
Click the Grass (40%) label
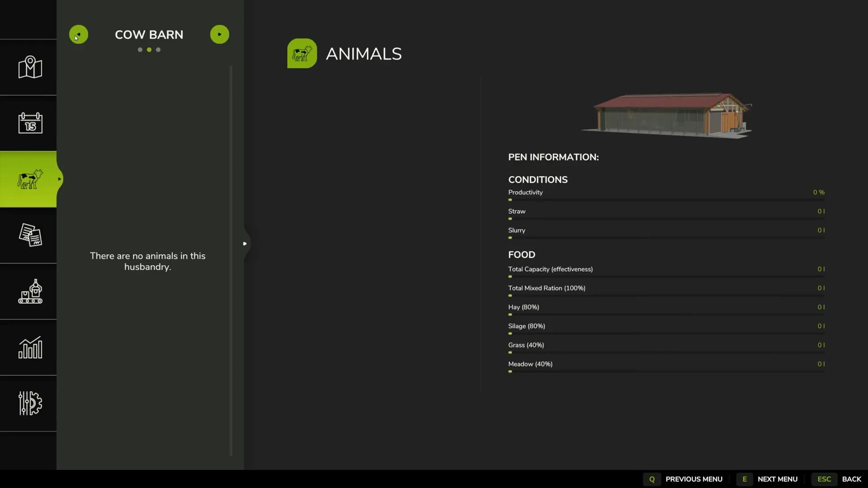tap(526, 345)
